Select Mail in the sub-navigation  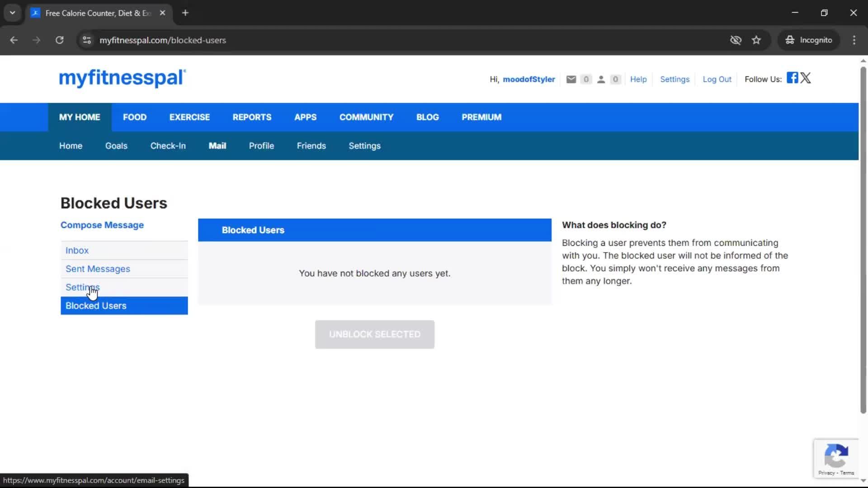click(x=217, y=146)
